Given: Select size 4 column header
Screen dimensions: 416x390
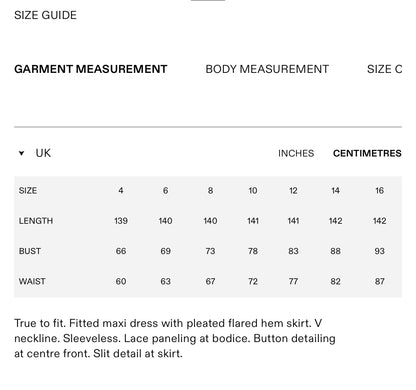Looking at the screenshot, I should 121,190.
